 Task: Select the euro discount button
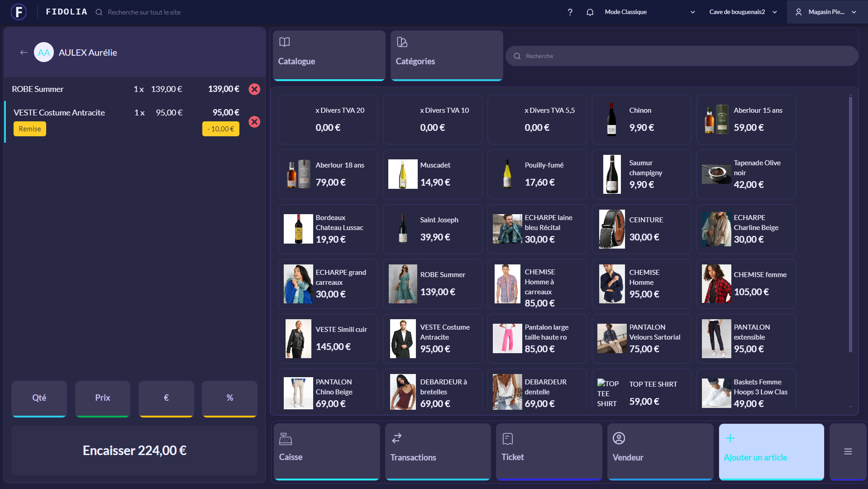166,398
